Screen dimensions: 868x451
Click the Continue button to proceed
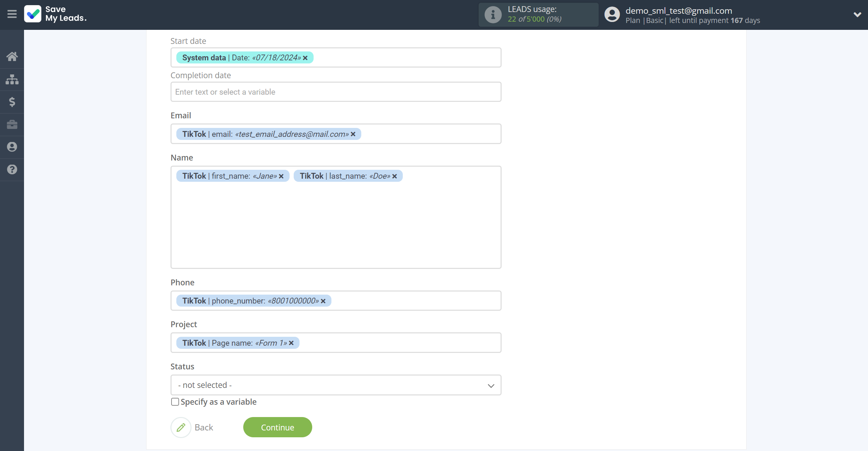(278, 427)
